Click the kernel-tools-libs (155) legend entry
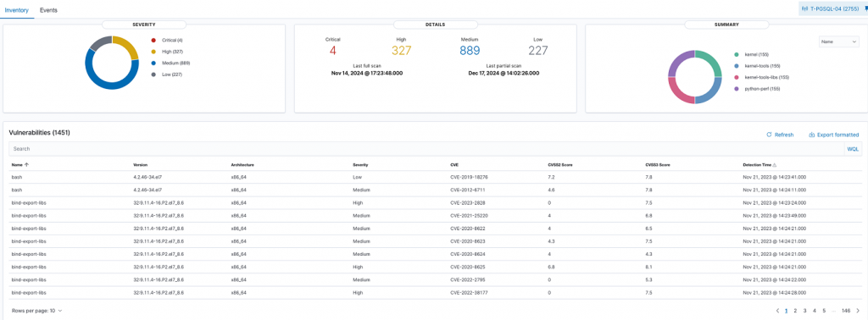The height and width of the screenshot is (320, 868). [765, 77]
